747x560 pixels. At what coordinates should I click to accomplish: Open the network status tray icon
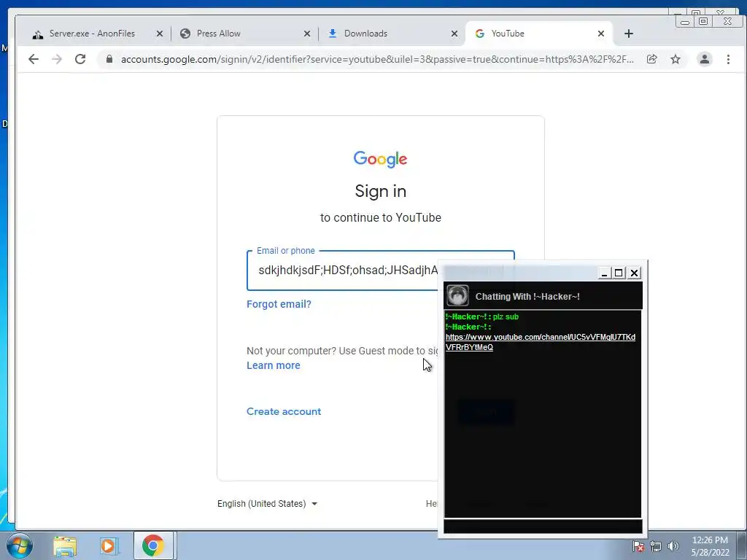tap(656, 546)
